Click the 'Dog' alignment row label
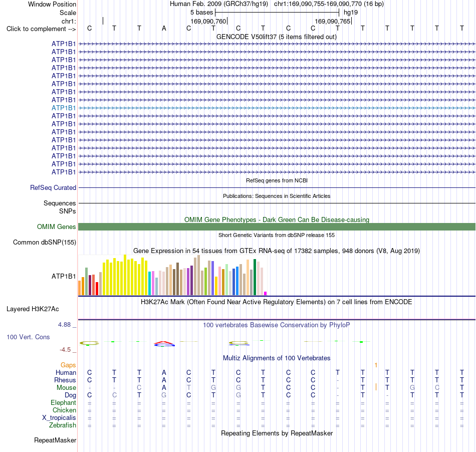The width and height of the screenshot is (476, 452). coord(71,395)
